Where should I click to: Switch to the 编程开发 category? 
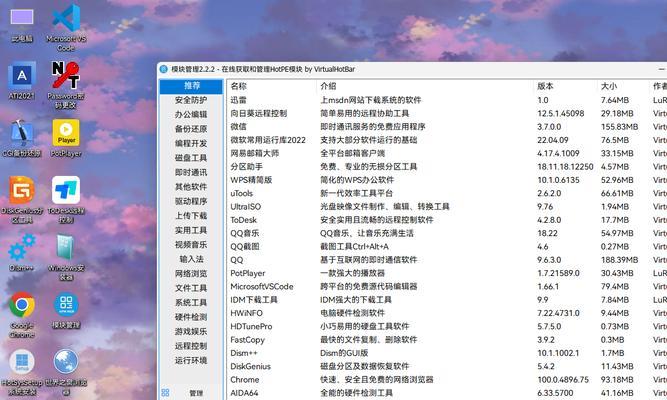tap(191, 143)
